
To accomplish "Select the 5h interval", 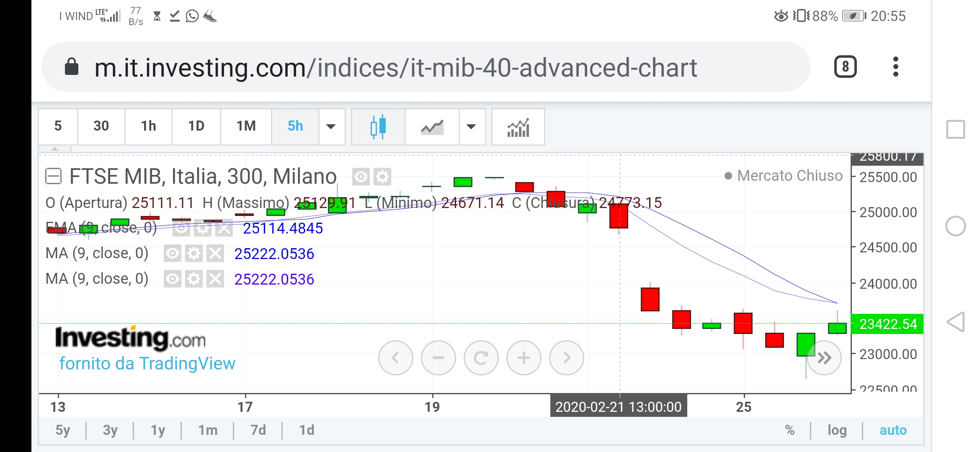I will [295, 126].
